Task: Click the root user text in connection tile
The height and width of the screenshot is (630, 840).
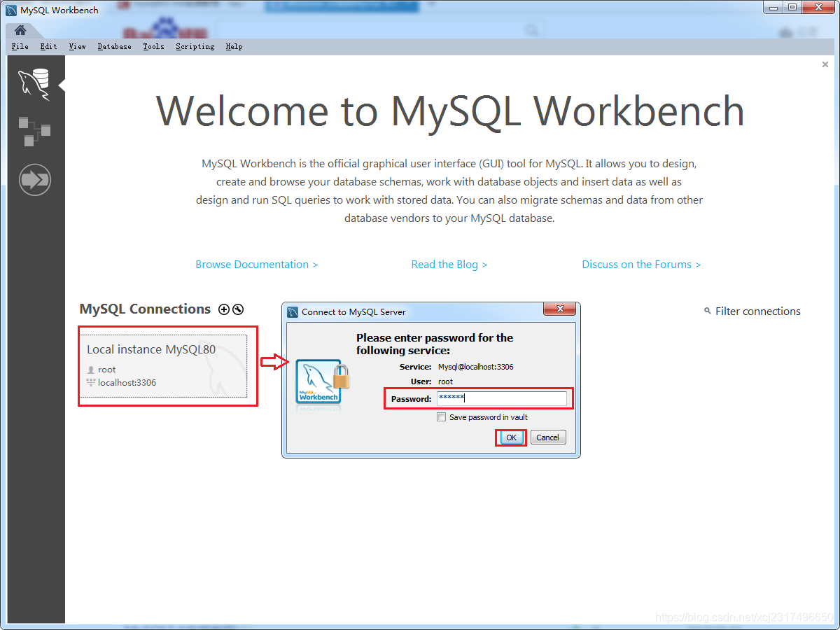Action: click(x=107, y=370)
